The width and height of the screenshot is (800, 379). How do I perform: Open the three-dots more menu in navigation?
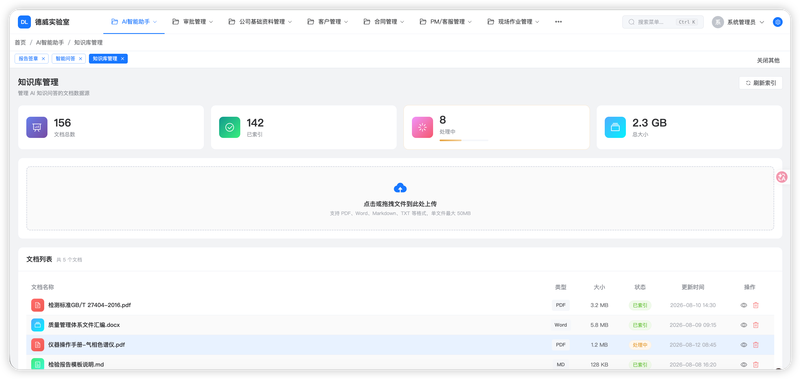pyautogui.click(x=558, y=22)
